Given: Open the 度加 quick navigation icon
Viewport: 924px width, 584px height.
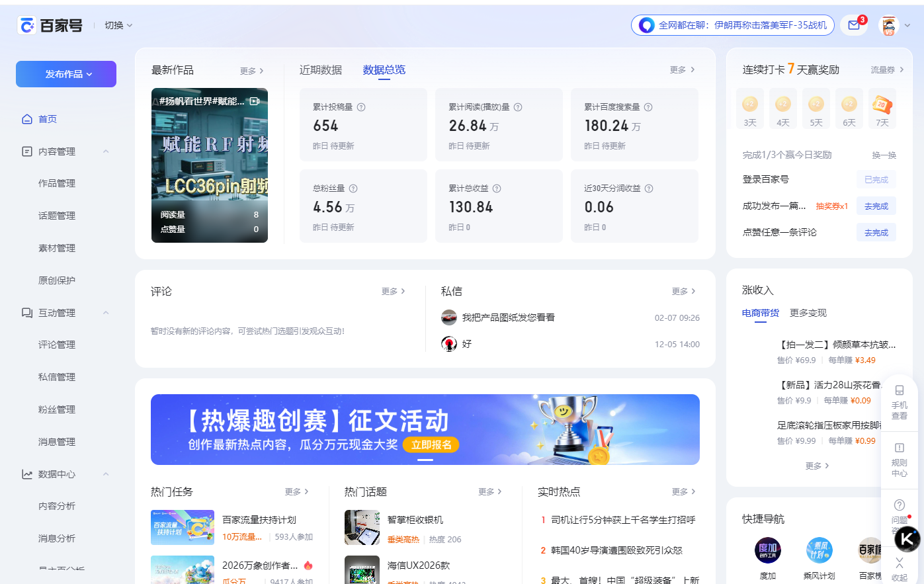Looking at the screenshot, I should coord(768,550).
